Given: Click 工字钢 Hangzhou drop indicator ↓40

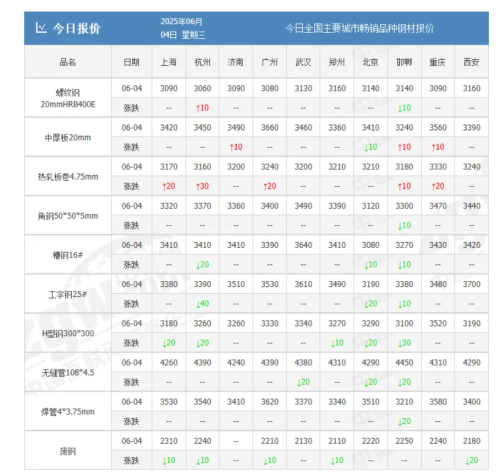Looking at the screenshot, I should [202, 304].
